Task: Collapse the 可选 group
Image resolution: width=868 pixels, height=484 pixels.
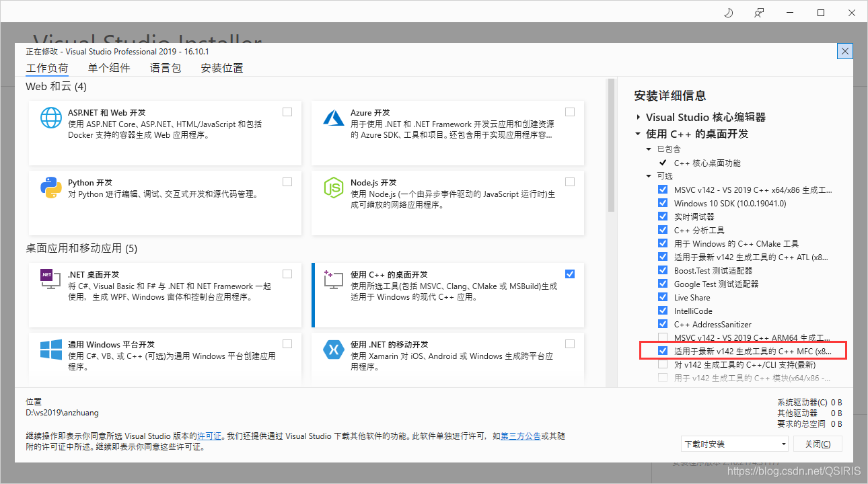Action: (649, 176)
